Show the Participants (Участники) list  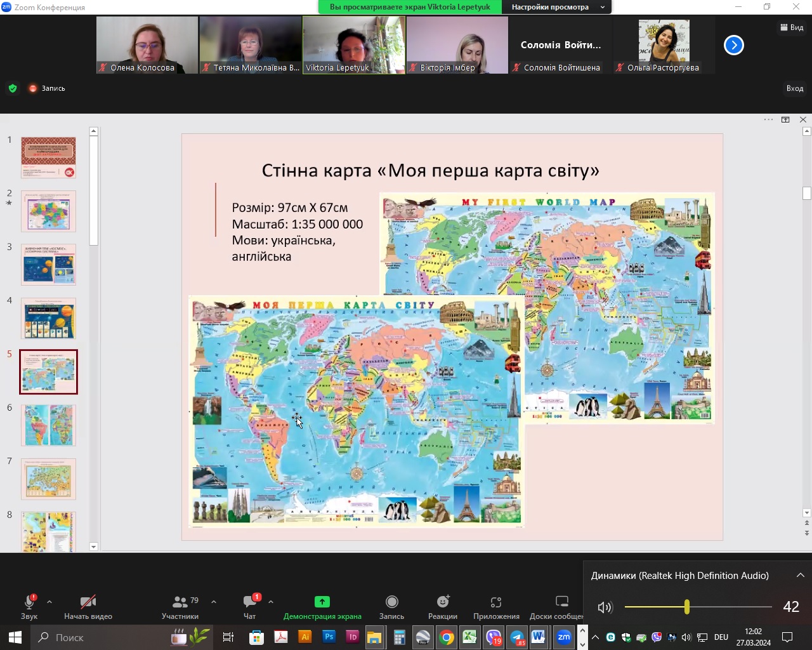point(180,607)
